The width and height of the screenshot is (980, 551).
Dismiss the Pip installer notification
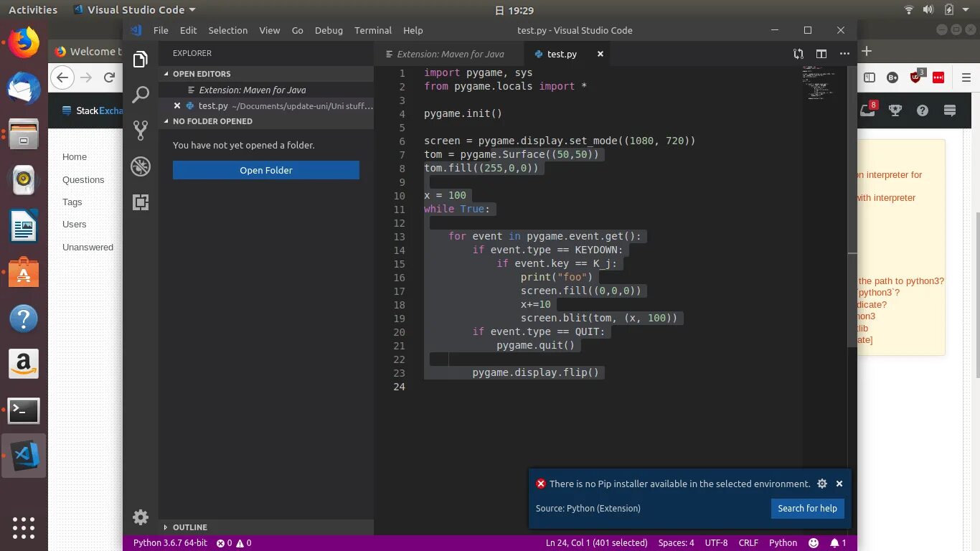(x=839, y=484)
